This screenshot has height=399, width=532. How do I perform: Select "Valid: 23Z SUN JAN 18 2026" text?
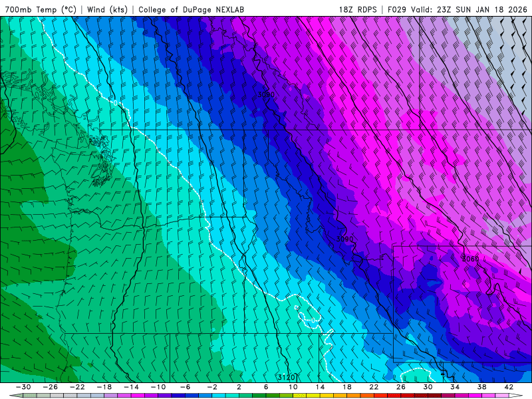coord(469,10)
